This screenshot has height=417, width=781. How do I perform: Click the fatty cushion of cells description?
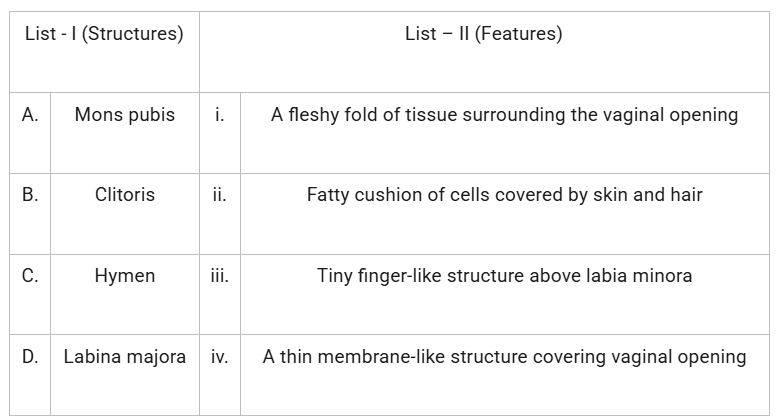point(504,194)
